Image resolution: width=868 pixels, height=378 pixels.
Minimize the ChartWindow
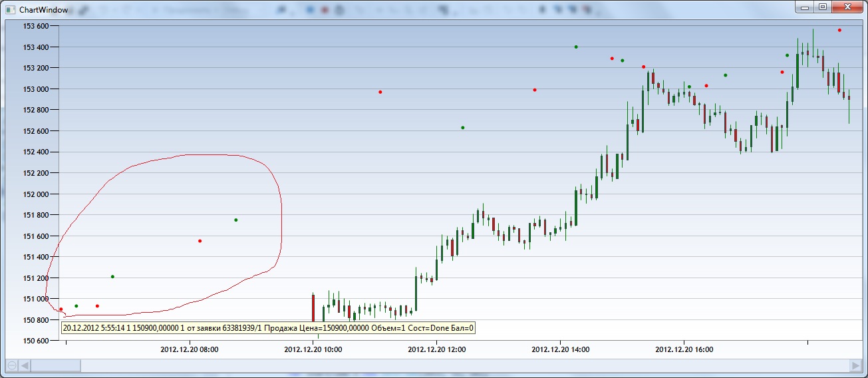pyautogui.click(x=805, y=7)
